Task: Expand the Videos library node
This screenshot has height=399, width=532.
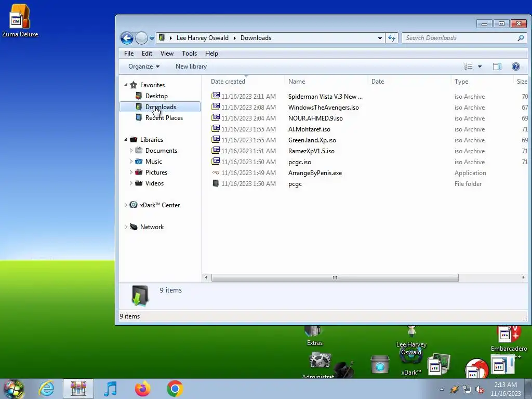Action: point(131,183)
